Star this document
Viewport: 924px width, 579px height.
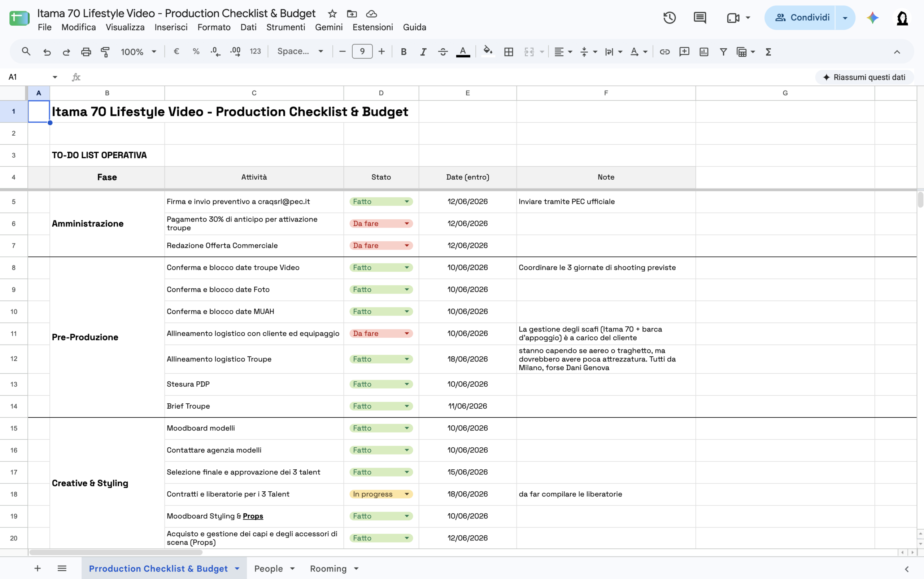click(332, 14)
